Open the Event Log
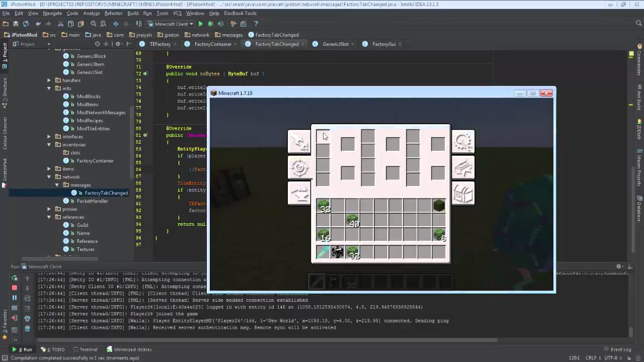 coord(617,349)
